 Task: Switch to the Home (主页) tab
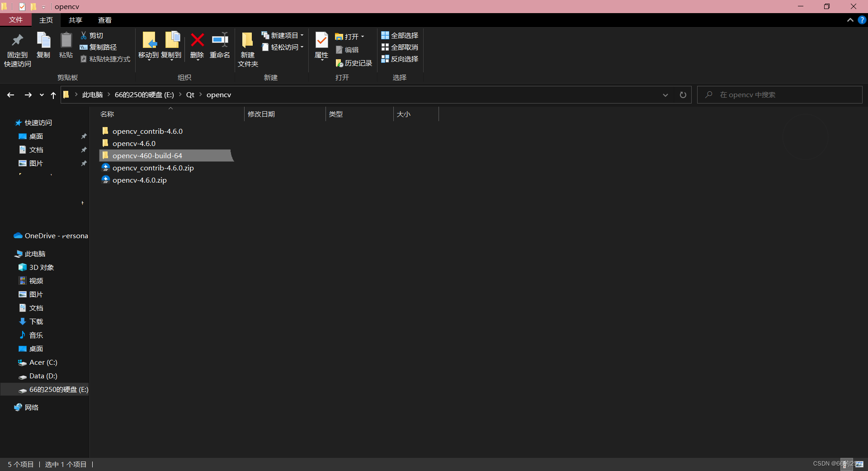point(46,20)
